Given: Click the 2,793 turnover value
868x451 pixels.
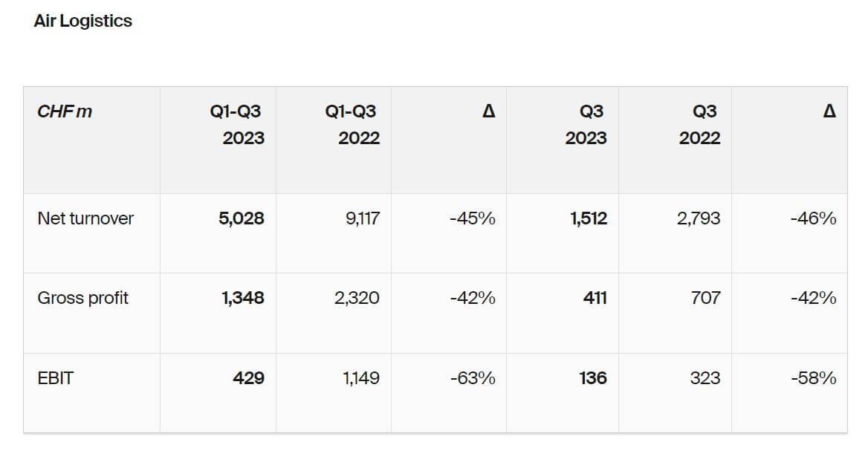Looking at the screenshot, I should pyautogui.click(x=699, y=218).
